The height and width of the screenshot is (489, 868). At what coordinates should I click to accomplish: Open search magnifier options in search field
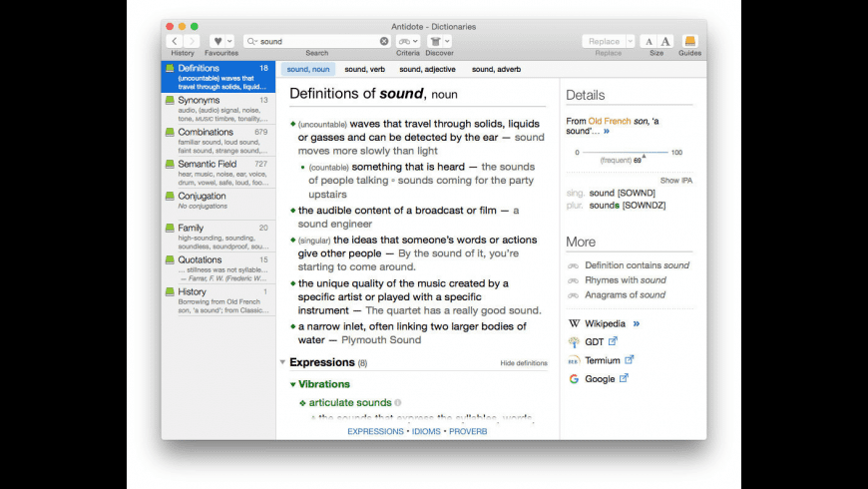(251, 41)
